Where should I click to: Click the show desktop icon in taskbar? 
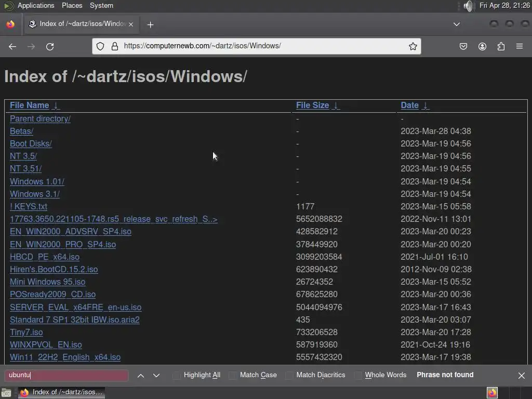[x=6, y=393]
